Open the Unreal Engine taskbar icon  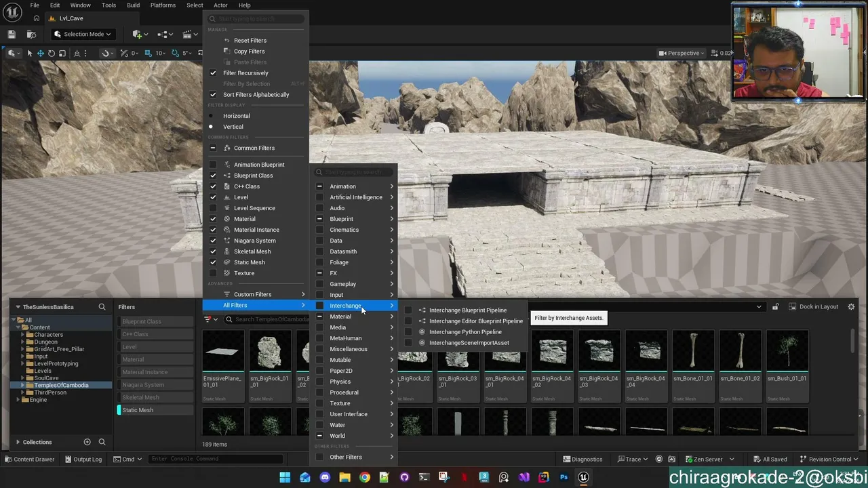[x=583, y=477]
